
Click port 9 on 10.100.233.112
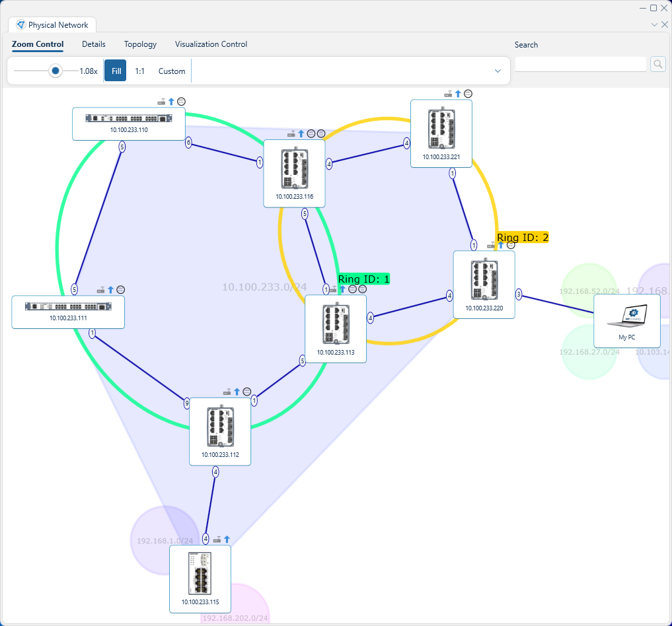tap(187, 403)
